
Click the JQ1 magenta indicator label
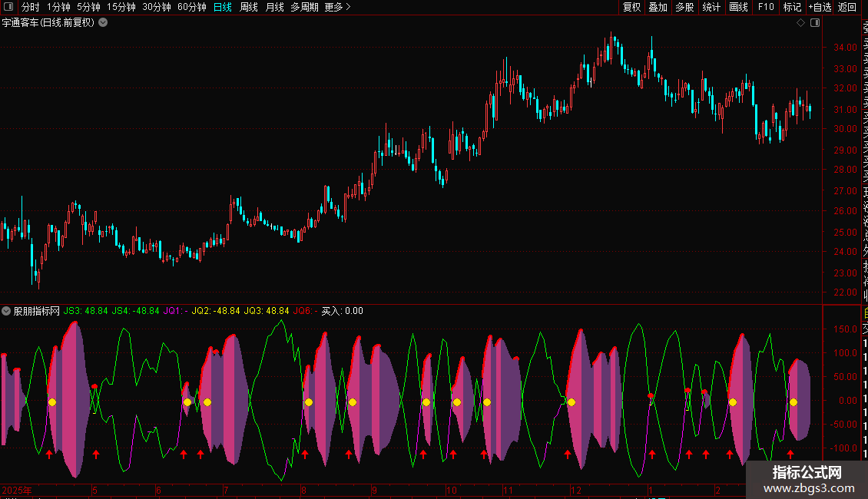point(175,311)
